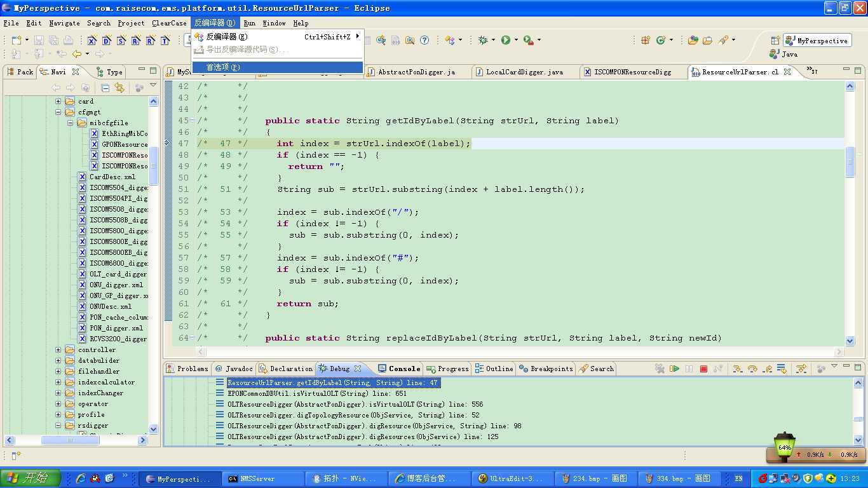Click the Debug bug toolbar icon
The image size is (868, 488).
pos(483,40)
